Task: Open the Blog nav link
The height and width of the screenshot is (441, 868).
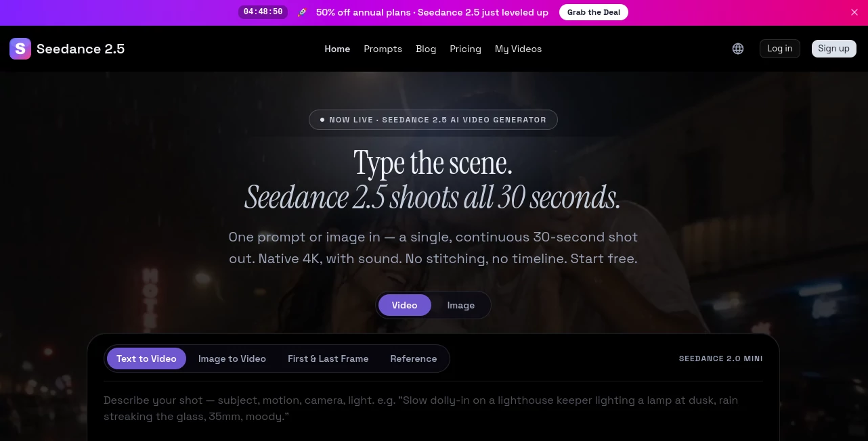Action: [426, 49]
